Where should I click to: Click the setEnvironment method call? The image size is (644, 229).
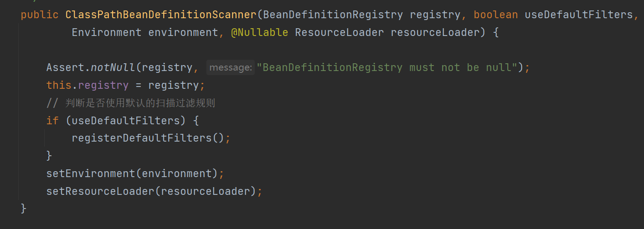coord(93,173)
